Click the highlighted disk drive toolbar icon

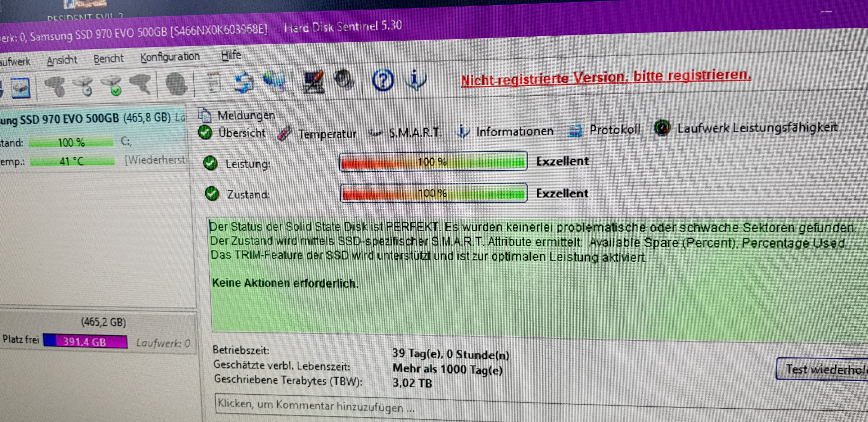[21, 88]
